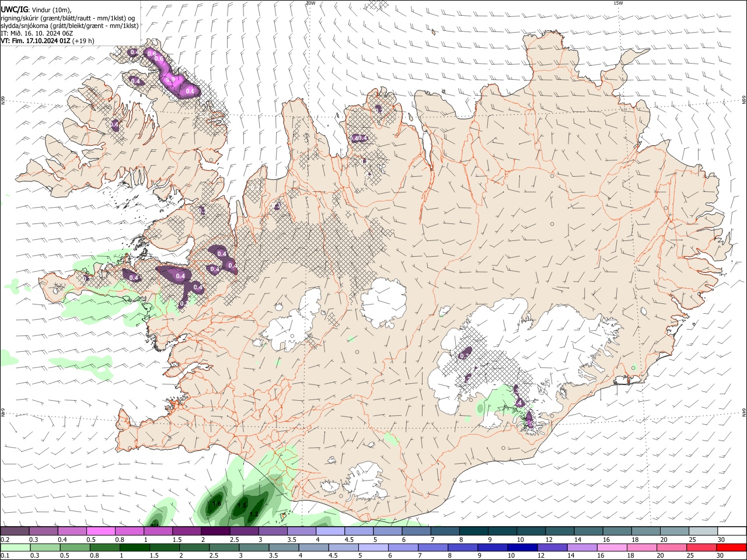Click the 10 label in the upper legend row
Screen dimensions: 747x560
click(521, 540)
